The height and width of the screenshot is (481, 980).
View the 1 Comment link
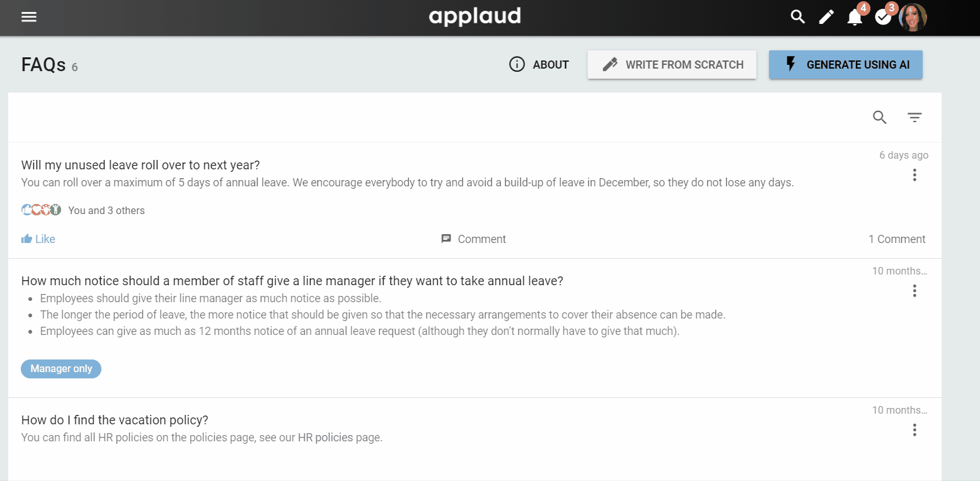coord(897,239)
